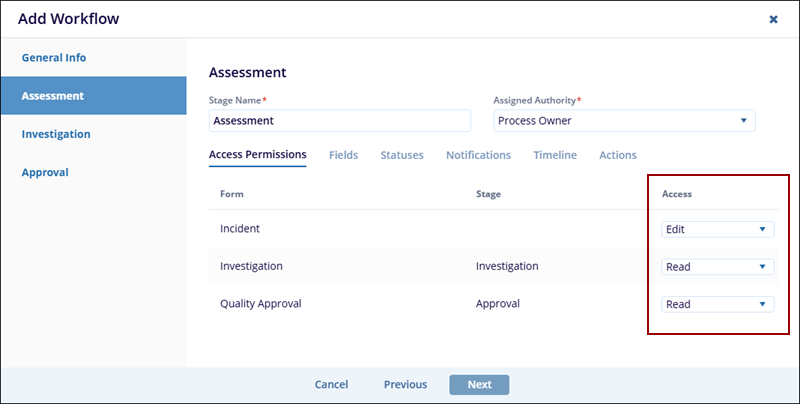
Task: Go back with the Previous link
Action: coord(405,384)
